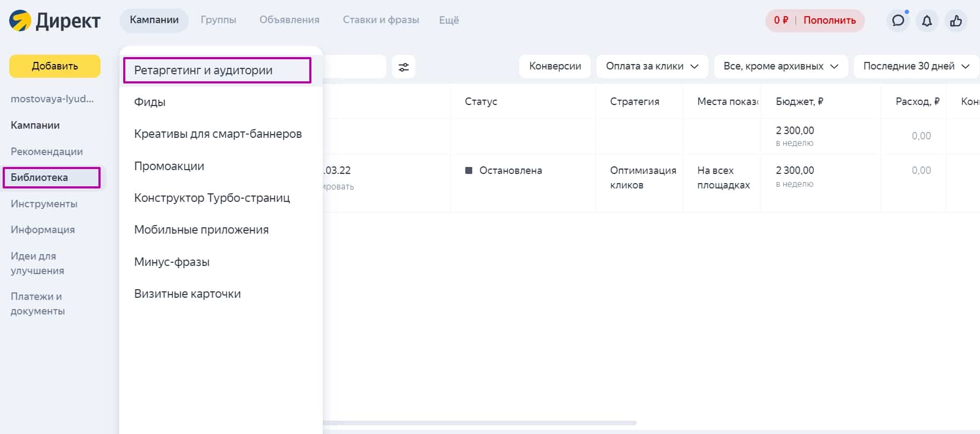Screen dimensions: 980x434
Task: Expand the Последние 30 дней dropdown
Action: (917, 66)
